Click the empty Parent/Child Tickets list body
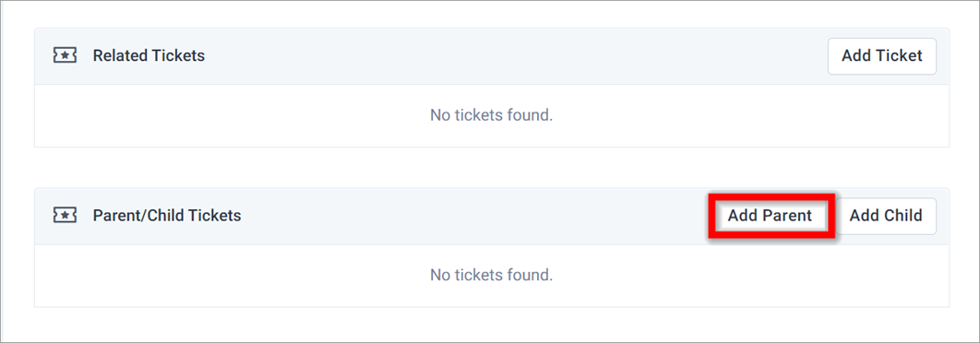The image size is (980, 343). (x=491, y=276)
